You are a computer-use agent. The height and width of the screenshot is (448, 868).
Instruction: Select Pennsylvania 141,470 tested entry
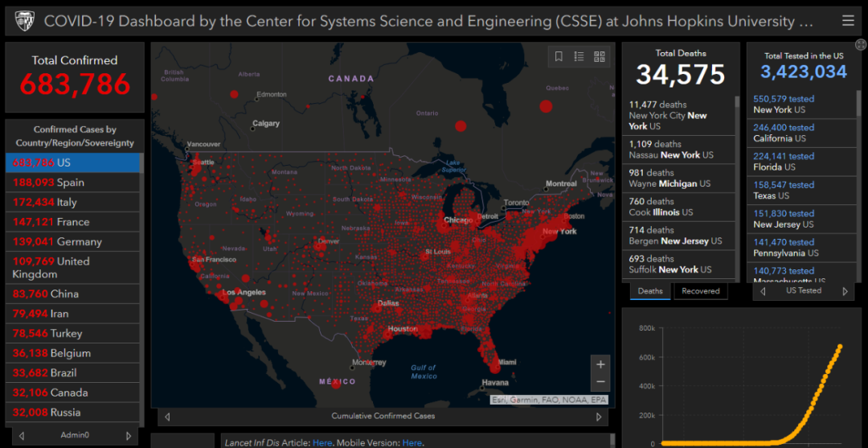801,248
